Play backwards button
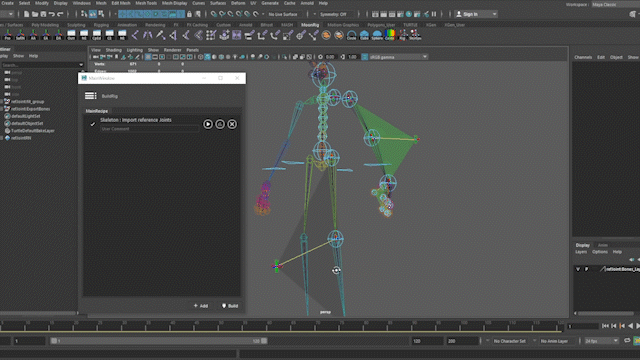Viewport: 640px width, 360px height. (631, 326)
